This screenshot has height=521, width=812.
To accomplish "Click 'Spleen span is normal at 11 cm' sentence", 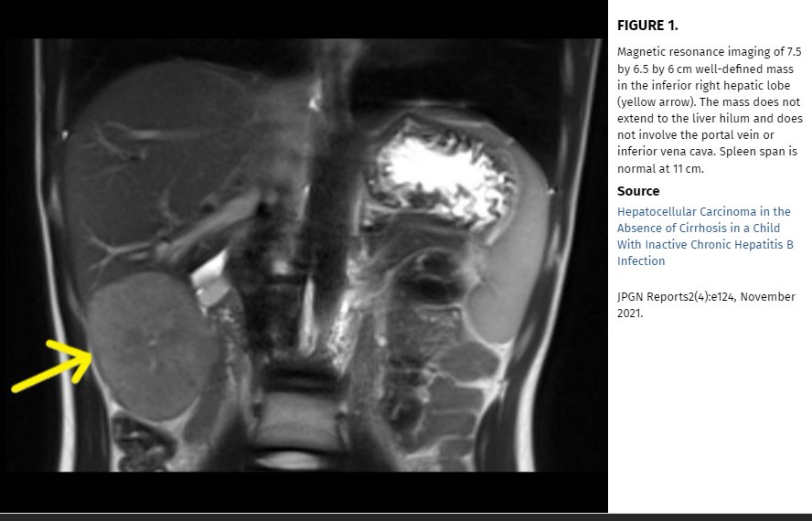I will tap(707, 160).
